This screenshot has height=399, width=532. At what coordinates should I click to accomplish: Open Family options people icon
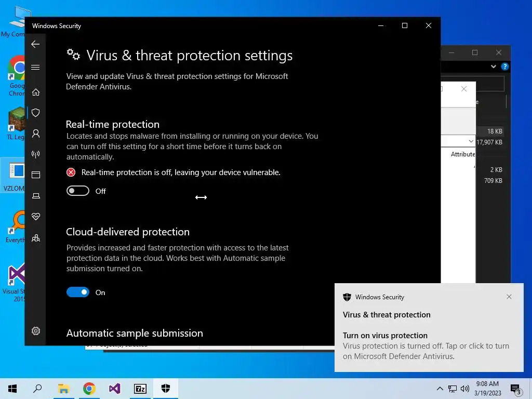(x=36, y=238)
